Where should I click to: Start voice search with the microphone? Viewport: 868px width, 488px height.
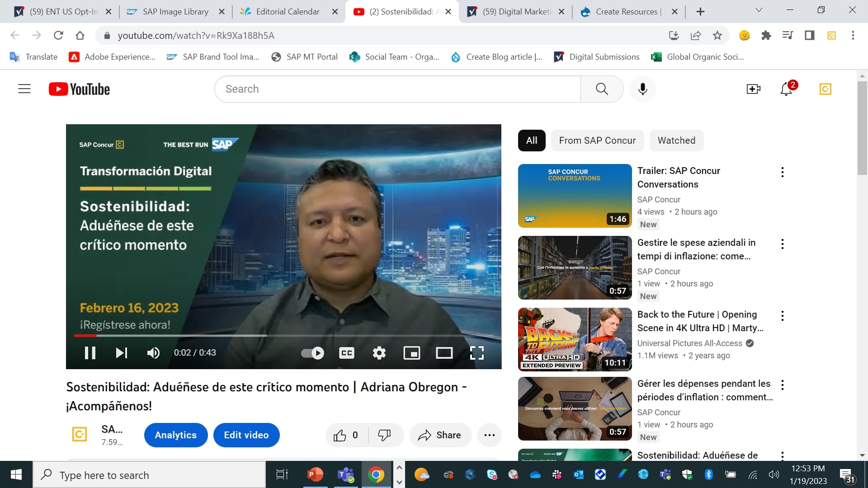click(642, 89)
